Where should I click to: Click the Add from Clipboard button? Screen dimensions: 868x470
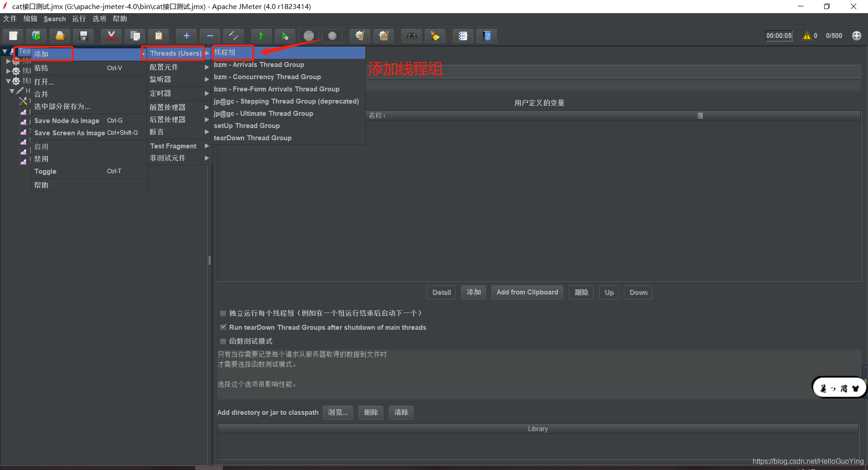coord(527,292)
